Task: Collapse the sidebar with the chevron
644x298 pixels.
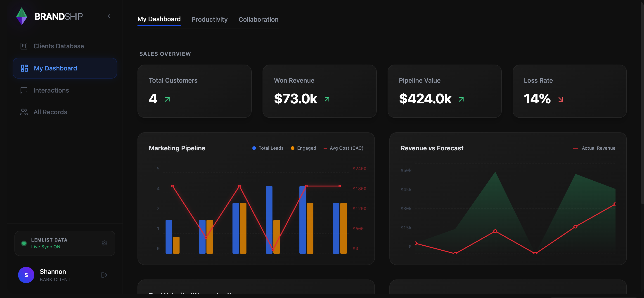Action: [x=109, y=16]
